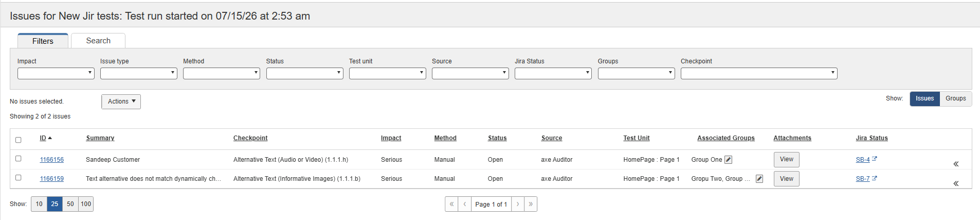This screenshot has width=980, height=220.
Task: Go to next page of issues
Action: [518, 204]
